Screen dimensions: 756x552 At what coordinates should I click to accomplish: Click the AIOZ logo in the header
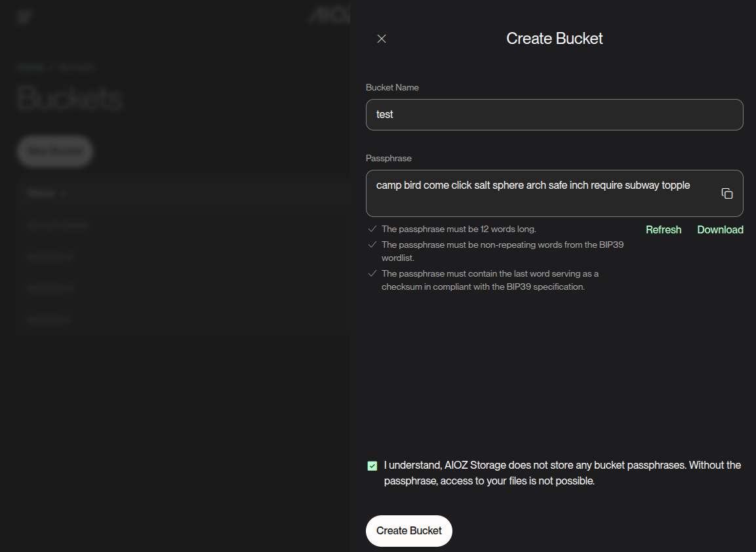330,16
